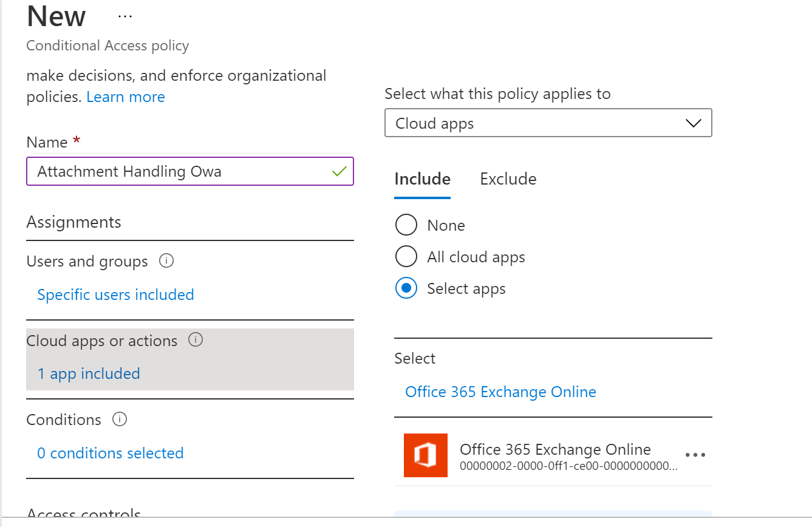
Task: Choose the All cloud apps option
Action: click(406, 257)
